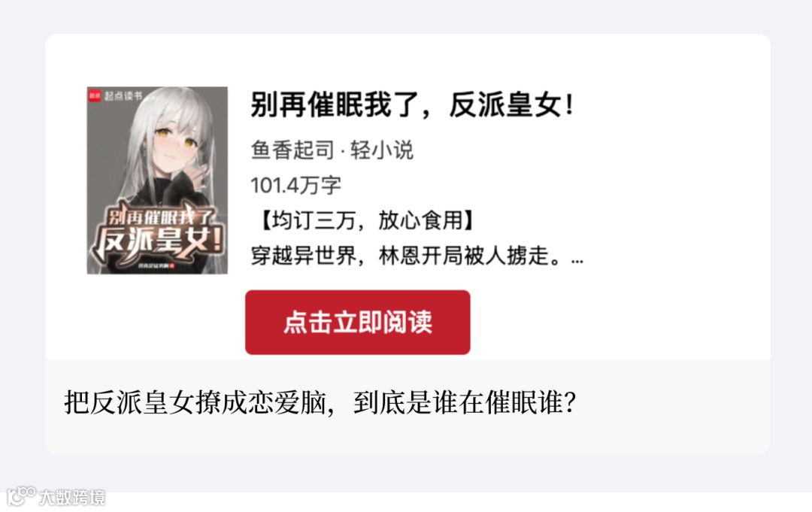
Task: Click the 均订三万，放心食用 description line
Action: click(367, 220)
